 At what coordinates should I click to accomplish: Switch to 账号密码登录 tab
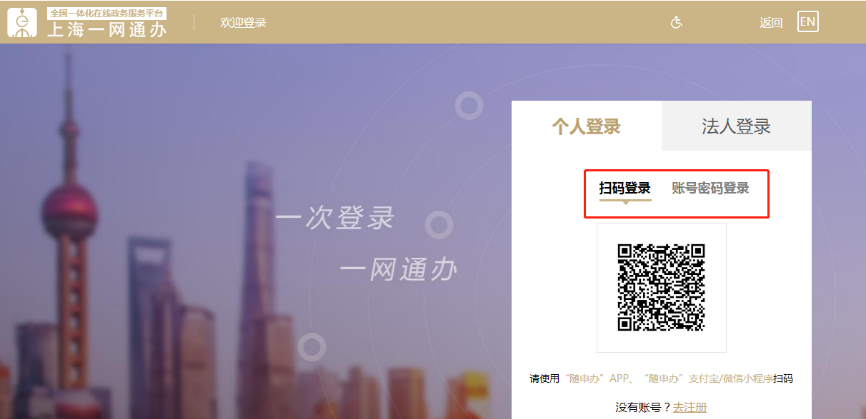point(710,188)
